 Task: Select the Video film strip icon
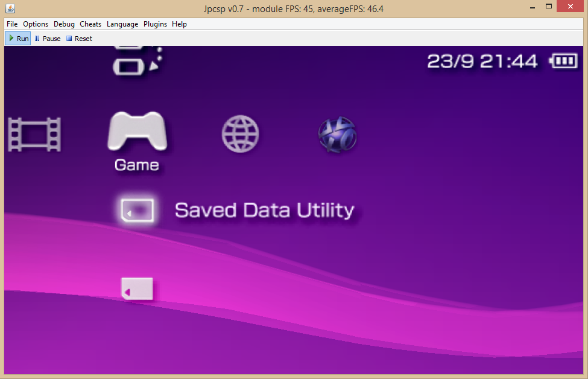pyautogui.click(x=34, y=135)
